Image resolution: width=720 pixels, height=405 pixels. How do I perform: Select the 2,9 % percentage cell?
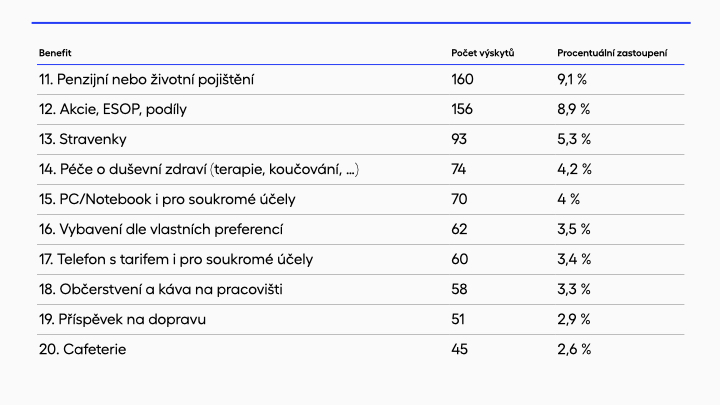point(573,319)
